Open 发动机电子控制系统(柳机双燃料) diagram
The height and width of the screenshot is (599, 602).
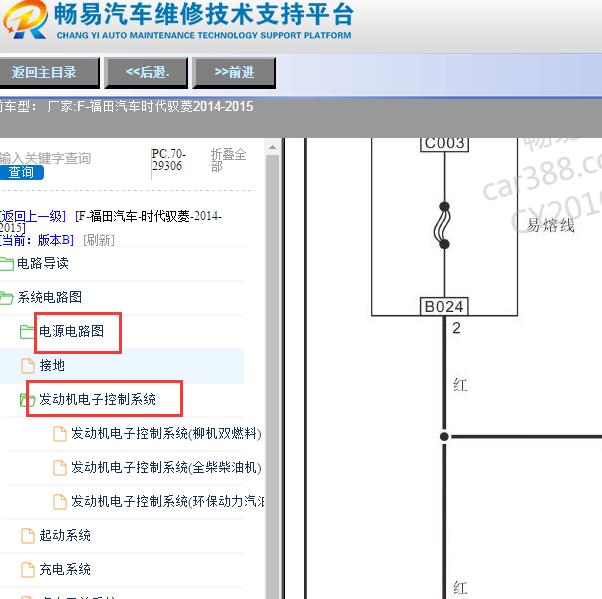pos(166,434)
